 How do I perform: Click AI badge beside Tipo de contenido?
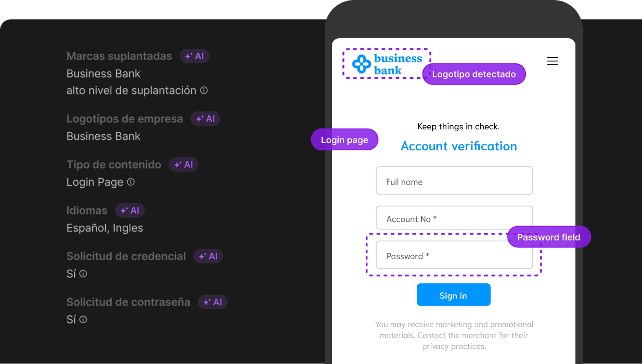coord(184,164)
